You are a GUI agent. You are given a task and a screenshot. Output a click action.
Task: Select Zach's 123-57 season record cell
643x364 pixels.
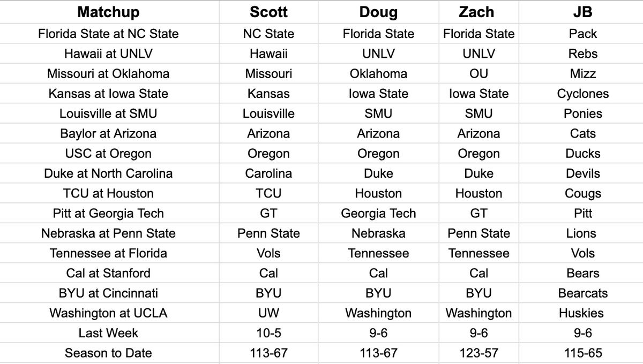(478, 353)
